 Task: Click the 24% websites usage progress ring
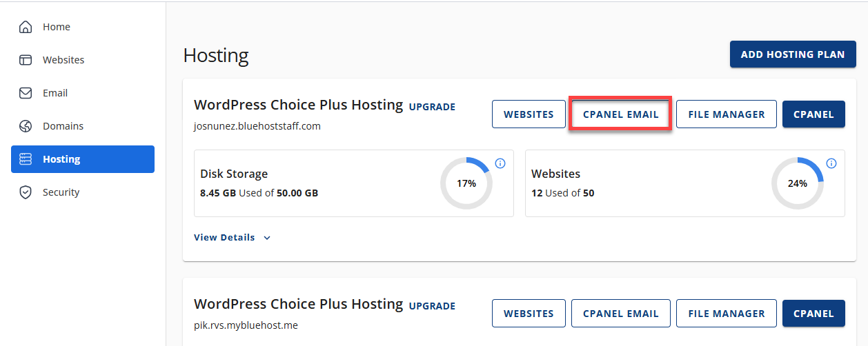pos(797,183)
